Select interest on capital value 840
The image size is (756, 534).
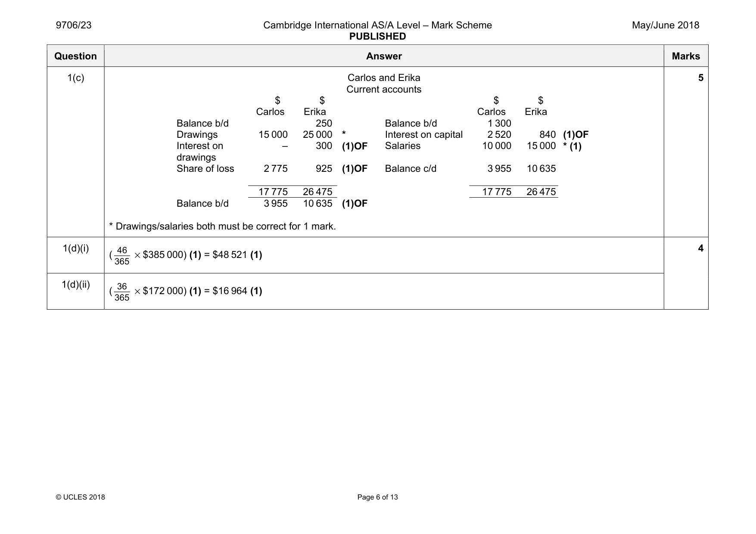[x=548, y=135]
